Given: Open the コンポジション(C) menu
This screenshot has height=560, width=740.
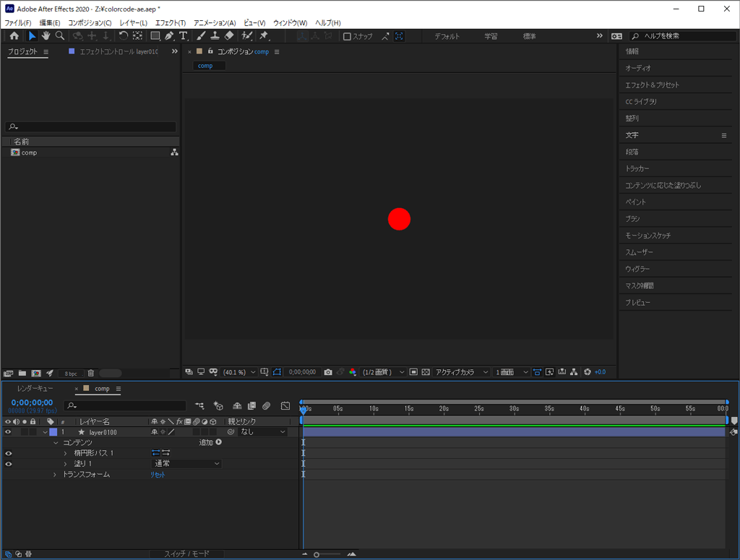Looking at the screenshot, I should (x=90, y=22).
